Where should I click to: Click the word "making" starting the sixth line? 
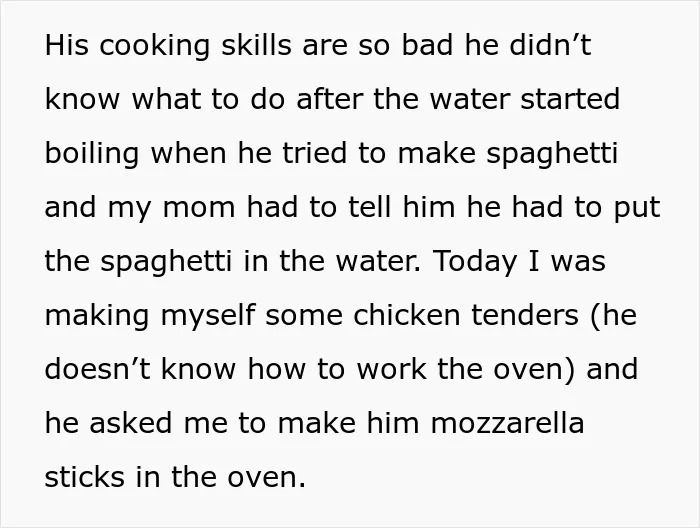[97, 316]
